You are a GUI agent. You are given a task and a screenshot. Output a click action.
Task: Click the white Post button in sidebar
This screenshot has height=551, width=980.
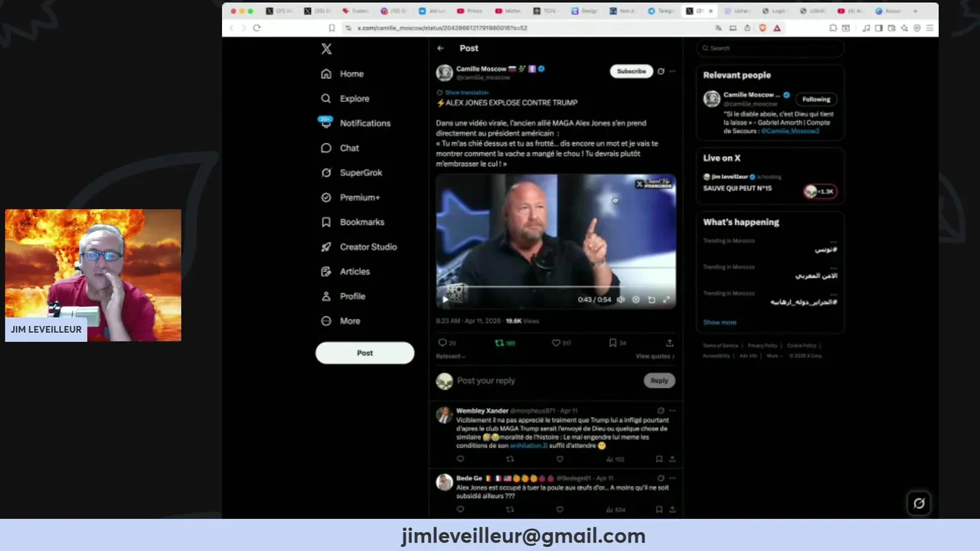(x=364, y=353)
